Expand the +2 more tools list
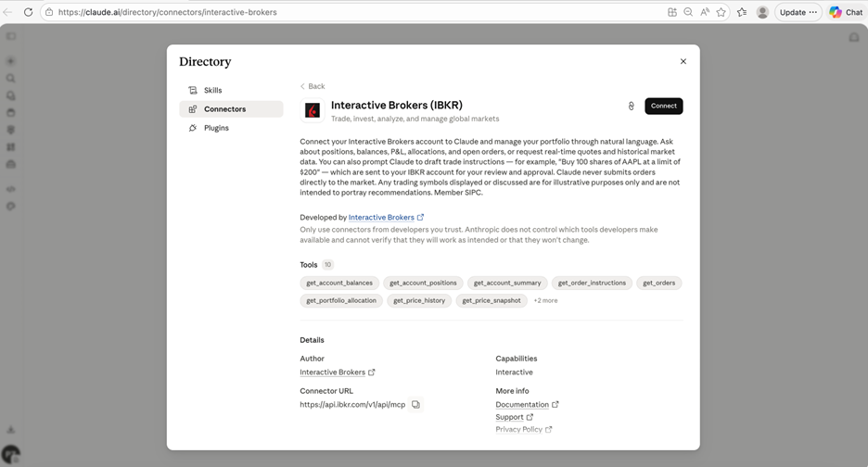This screenshot has height=467, width=868. tap(546, 300)
